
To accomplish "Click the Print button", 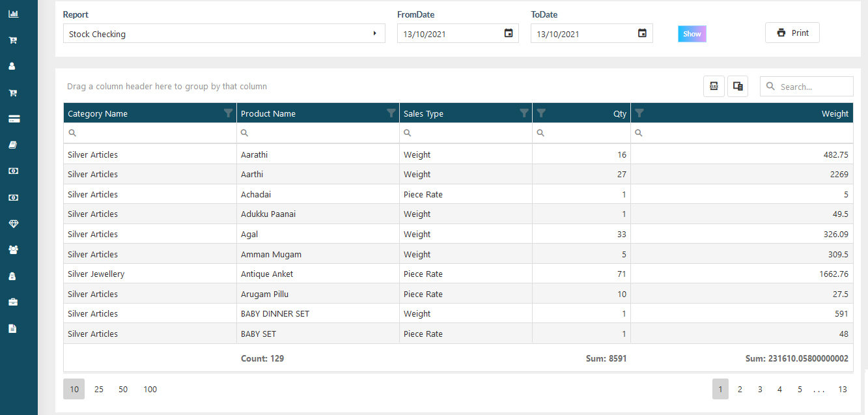I will pyautogui.click(x=792, y=32).
